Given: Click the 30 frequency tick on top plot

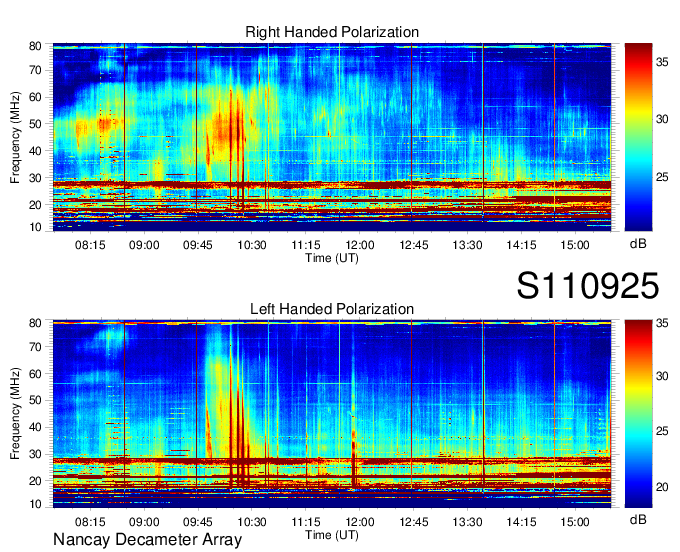Looking at the screenshot, I should tap(35, 178).
